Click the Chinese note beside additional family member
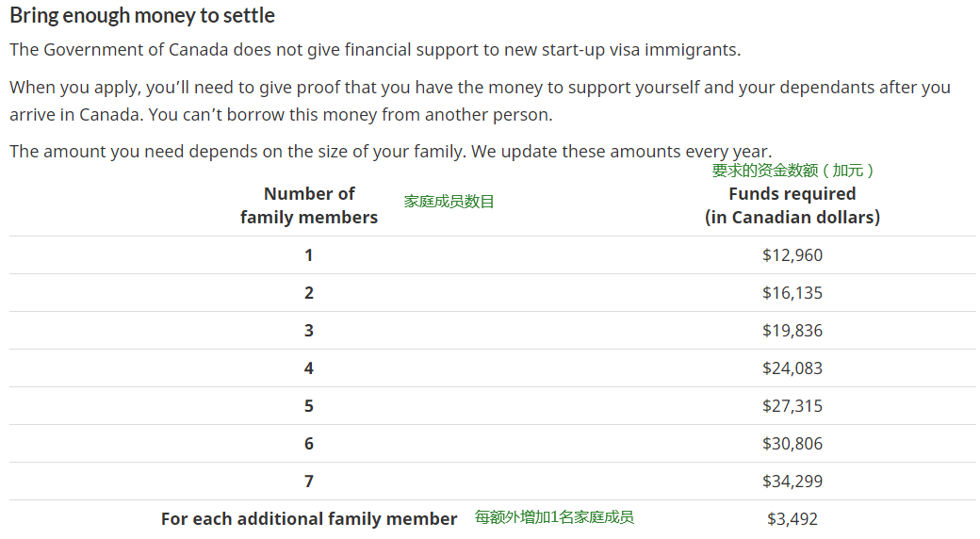Screen dimensions: 980x539 point(554,517)
